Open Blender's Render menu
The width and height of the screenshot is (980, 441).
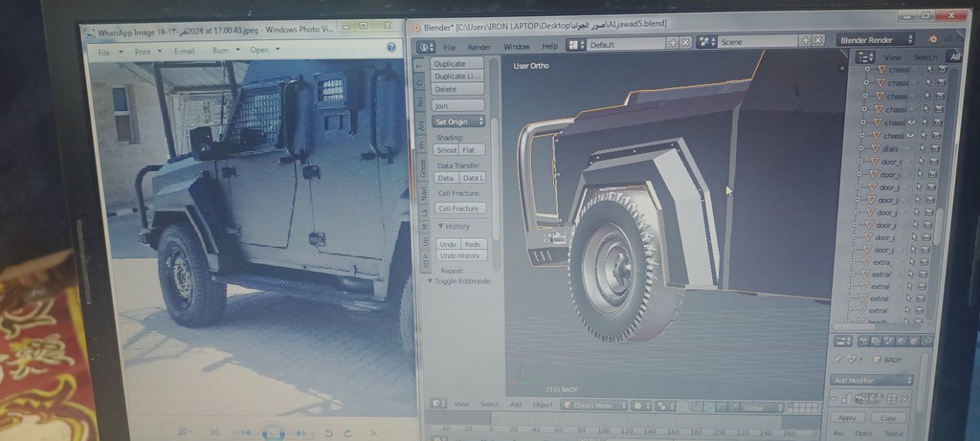click(479, 47)
